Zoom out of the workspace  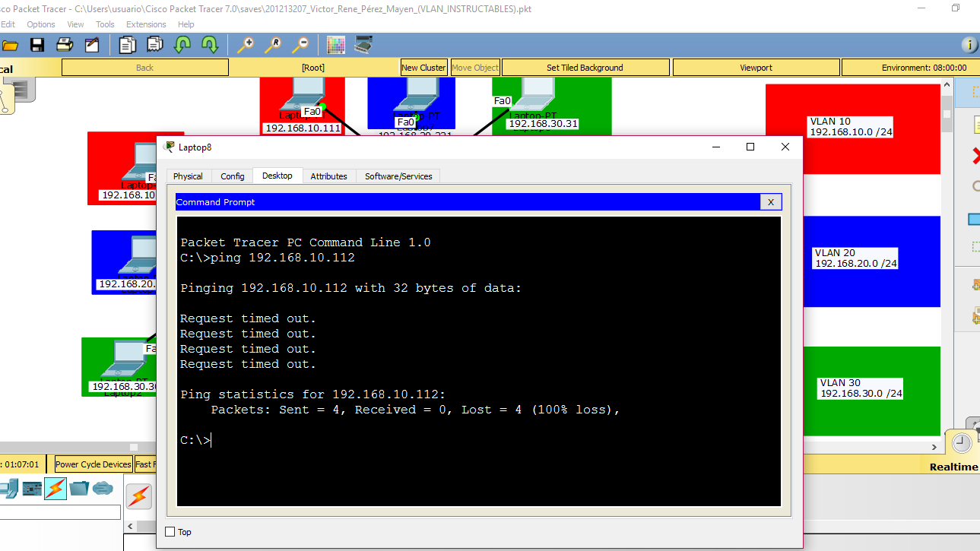[x=300, y=45]
